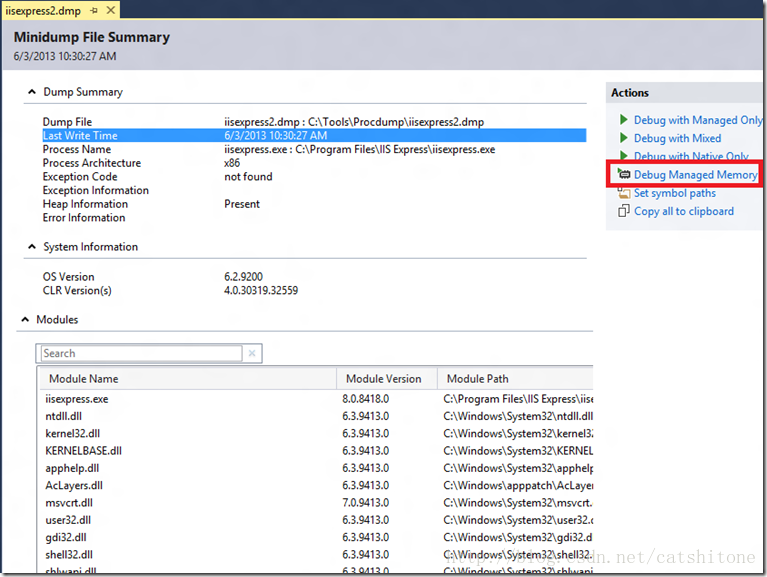767x577 pixels.
Task: Collapse the System Information section
Action: (x=32, y=246)
